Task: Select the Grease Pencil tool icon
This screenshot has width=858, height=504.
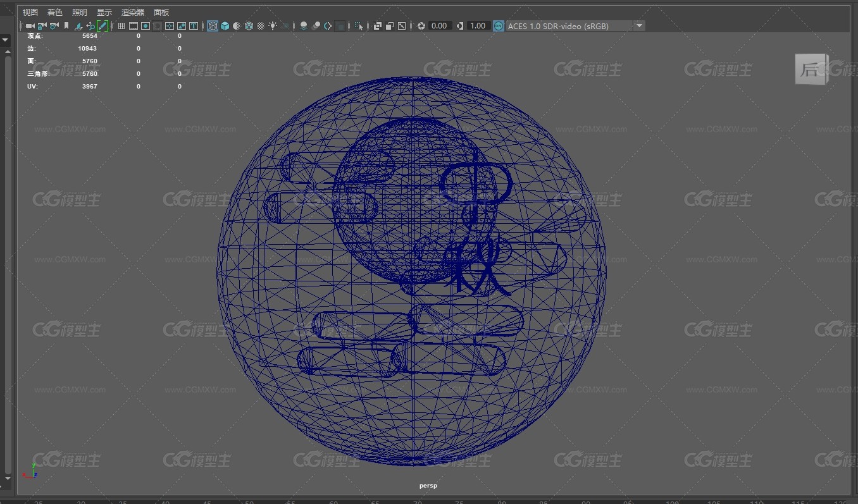Action: (103, 26)
